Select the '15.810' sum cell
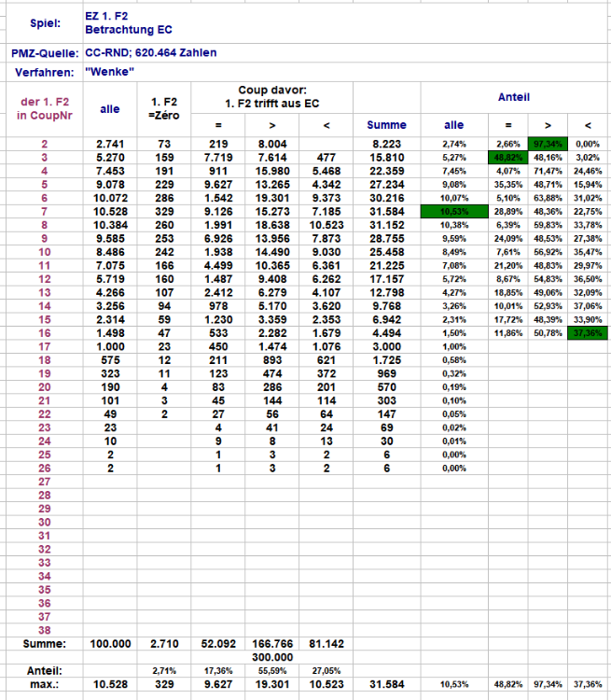 (x=386, y=158)
